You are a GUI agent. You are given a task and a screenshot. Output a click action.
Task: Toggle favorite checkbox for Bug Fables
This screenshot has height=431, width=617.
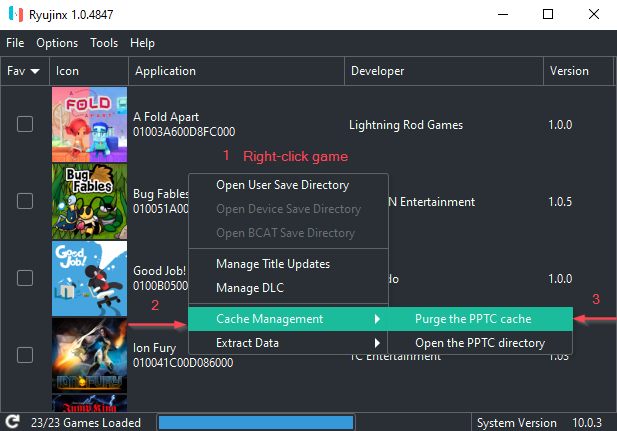pos(25,201)
